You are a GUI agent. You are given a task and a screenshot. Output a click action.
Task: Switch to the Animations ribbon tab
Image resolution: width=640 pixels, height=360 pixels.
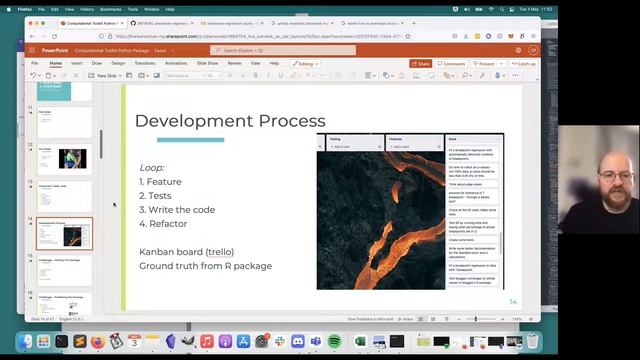[x=176, y=63]
